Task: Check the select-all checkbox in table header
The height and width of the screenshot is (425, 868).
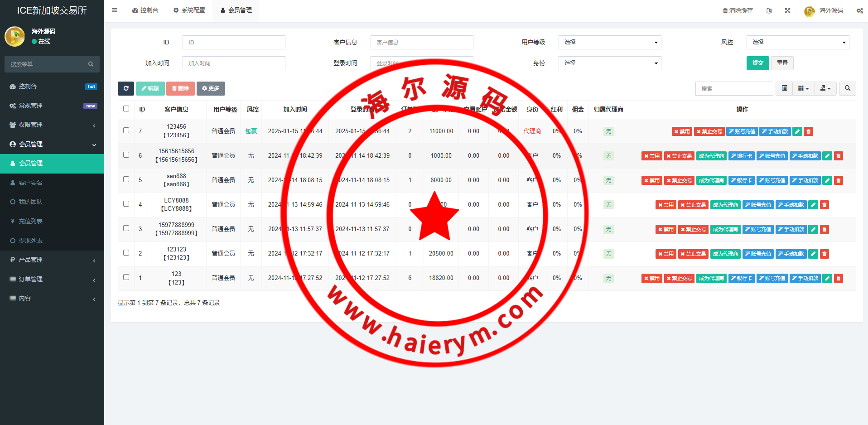Action: 126,109
